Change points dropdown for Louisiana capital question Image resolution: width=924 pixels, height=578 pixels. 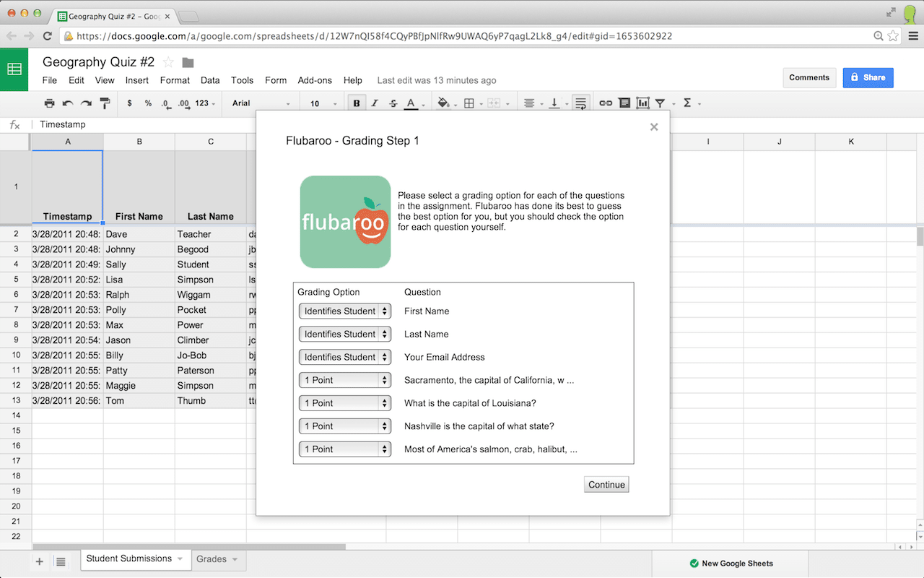click(344, 402)
